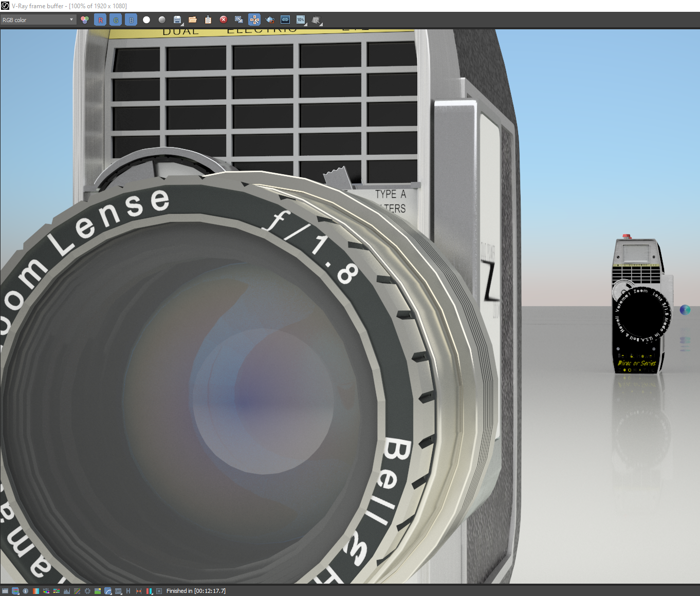Toggle color balance correction
The image size is (700, 596).
point(57,591)
